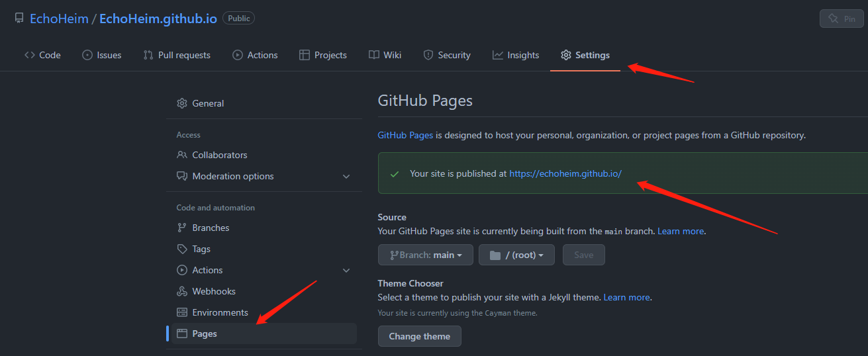Click the folder icon in the root dropdown

[495, 255]
